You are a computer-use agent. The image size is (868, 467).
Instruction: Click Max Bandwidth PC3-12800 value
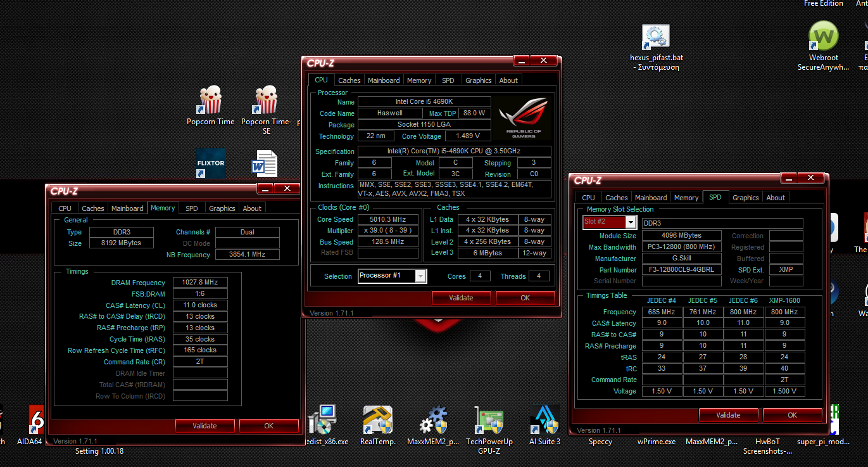click(x=682, y=247)
